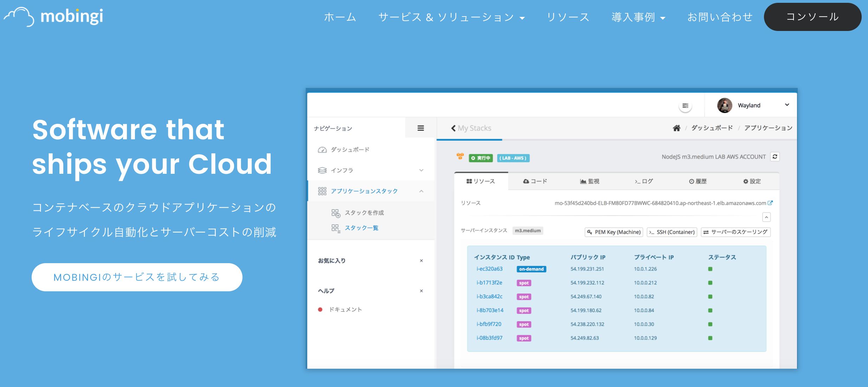The width and height of the screenshot is (868, 387).
Task: Switch to the 監視 tab
Action: (x=590, y=182)
